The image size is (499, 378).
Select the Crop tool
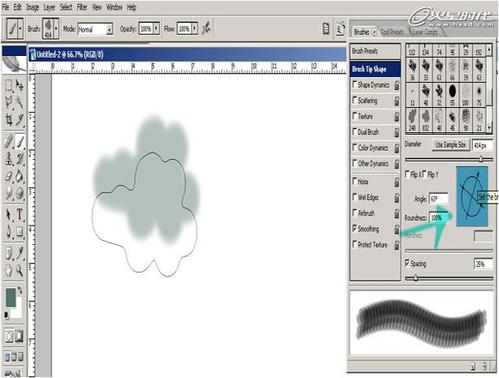pos(9,120)
